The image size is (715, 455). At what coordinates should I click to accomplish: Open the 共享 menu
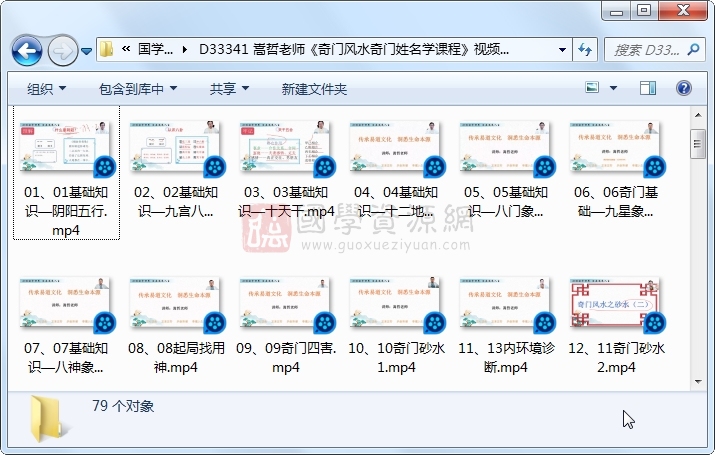point(229,89)
